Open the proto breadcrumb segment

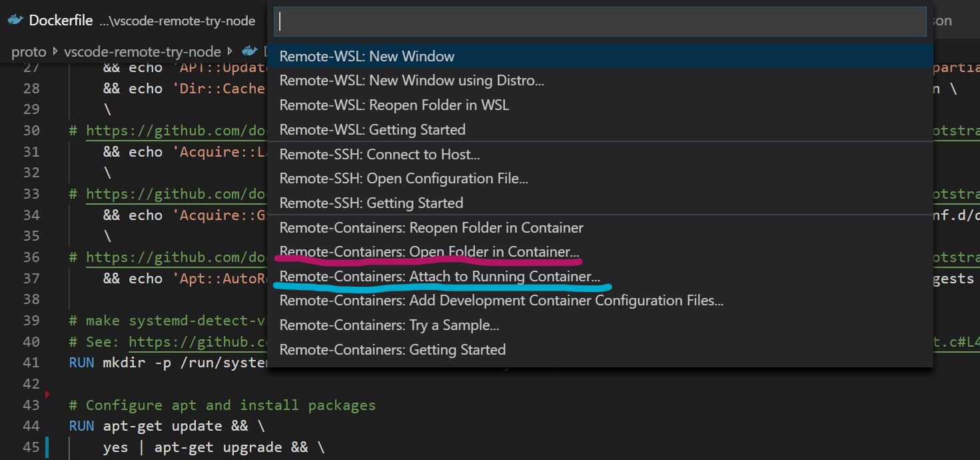tap(29, 51)
